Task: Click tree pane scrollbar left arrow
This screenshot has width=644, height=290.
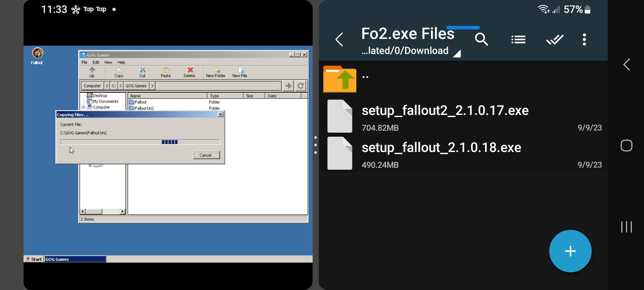Action: (x=83, y=212)
